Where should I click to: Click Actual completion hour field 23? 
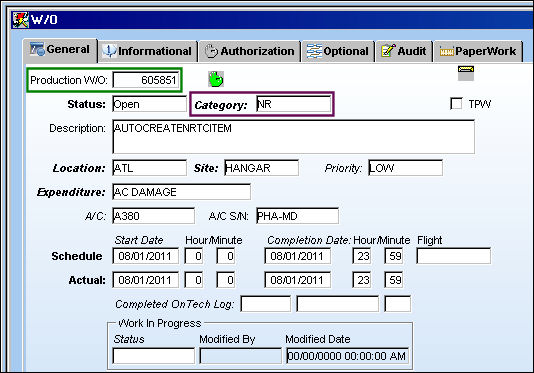click(x=362, y=280)
